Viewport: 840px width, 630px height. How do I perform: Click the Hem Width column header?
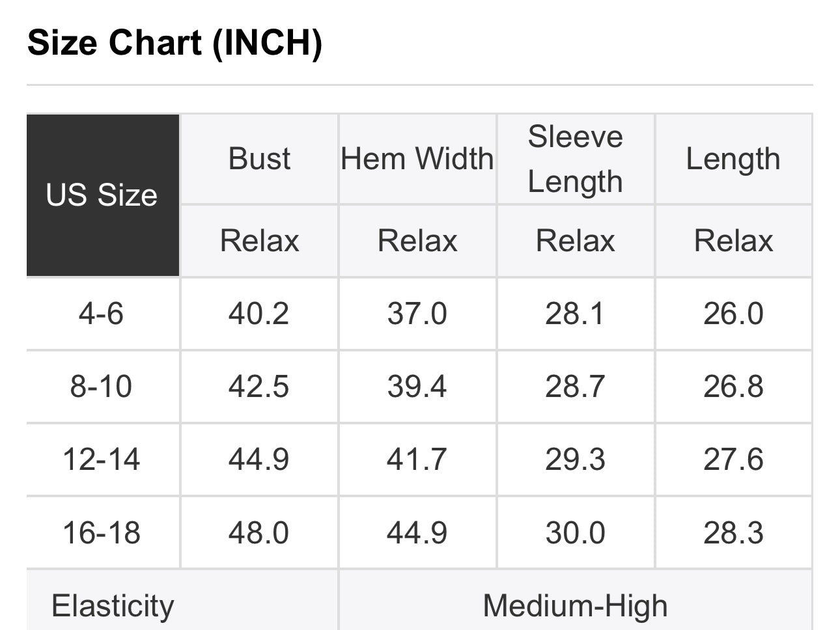(x=417, y=159)
